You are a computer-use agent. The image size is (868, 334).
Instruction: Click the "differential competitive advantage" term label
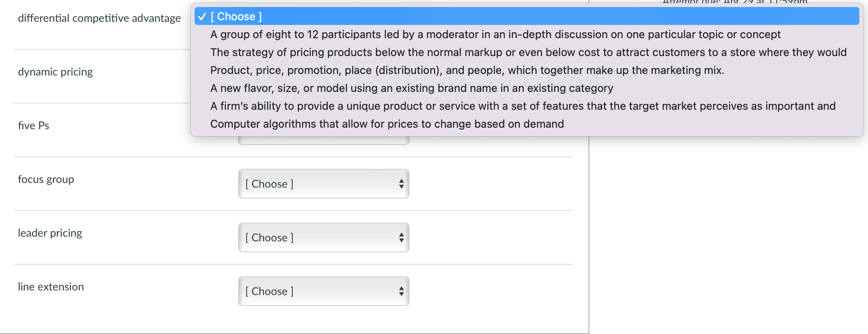click(99, 18)
